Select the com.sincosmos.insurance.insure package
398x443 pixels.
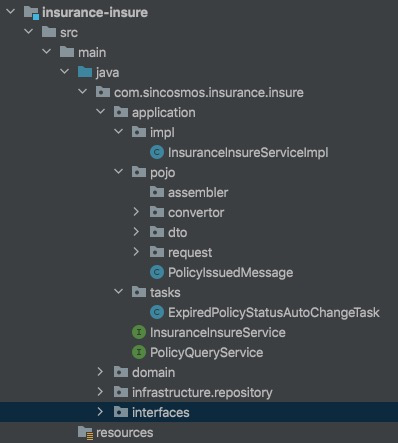(209, 92)
